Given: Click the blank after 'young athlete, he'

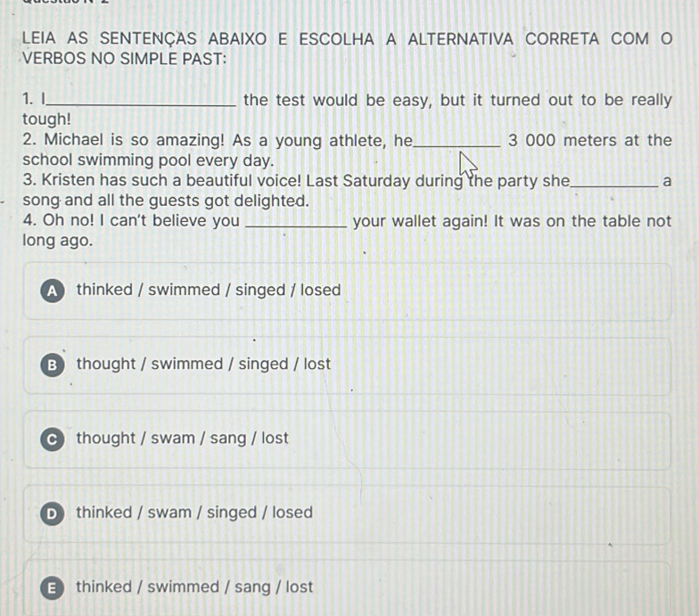Looking at the screenshot, I should [x=456, y=142].
